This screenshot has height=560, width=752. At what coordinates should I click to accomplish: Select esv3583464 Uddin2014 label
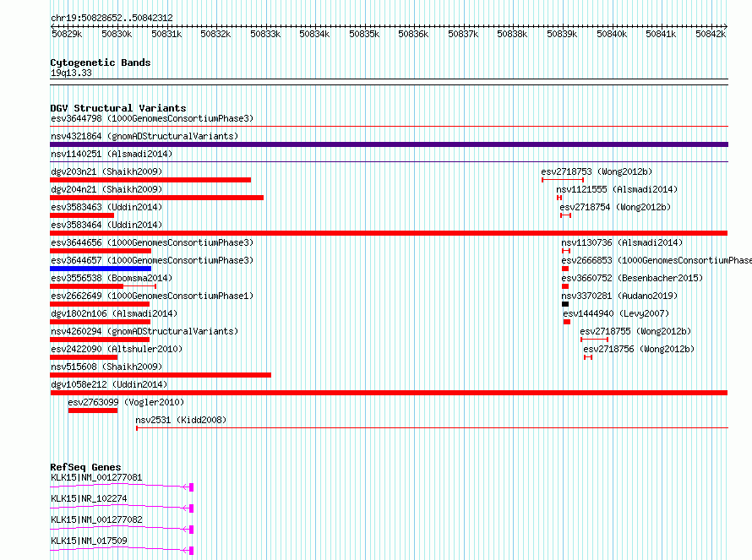106,225
